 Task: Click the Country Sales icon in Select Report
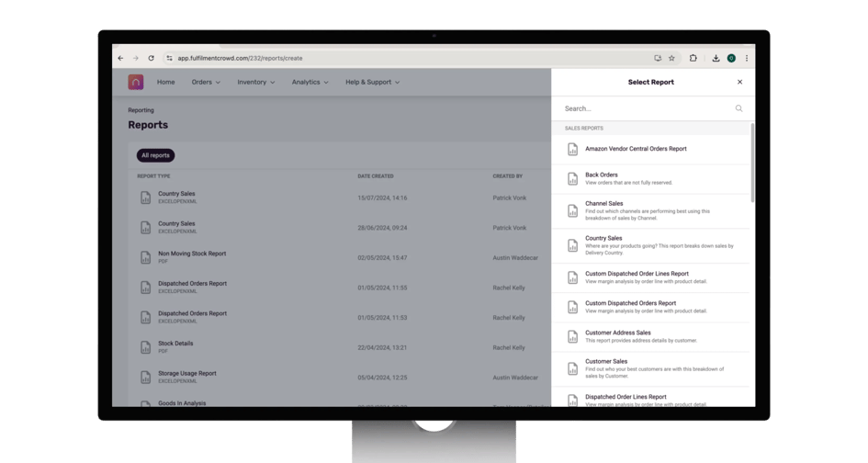click(x=573, y=245)
